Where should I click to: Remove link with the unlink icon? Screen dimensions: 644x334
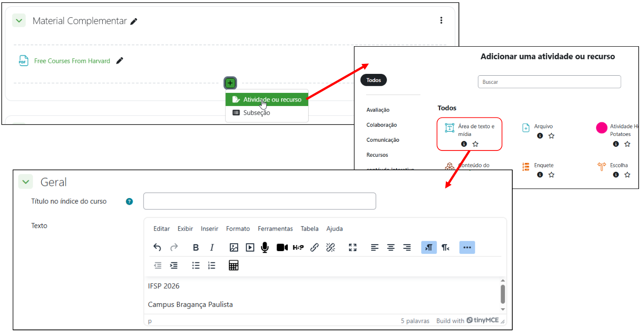click(330, 247)
